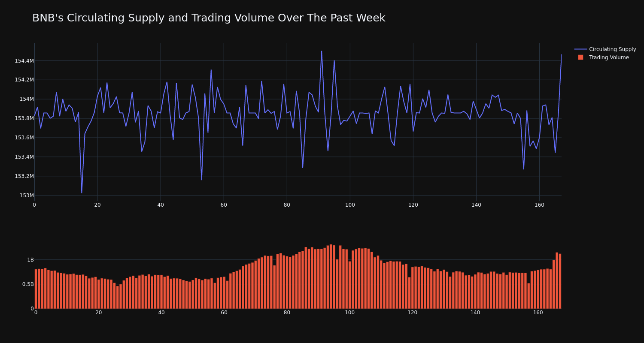Click the supply line's highest peak near 91
This screenshot has width=644, height=343.
[322, 51]
